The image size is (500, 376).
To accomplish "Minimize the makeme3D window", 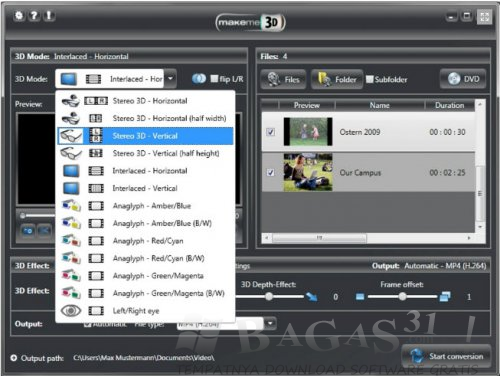I will pos(452,16).
